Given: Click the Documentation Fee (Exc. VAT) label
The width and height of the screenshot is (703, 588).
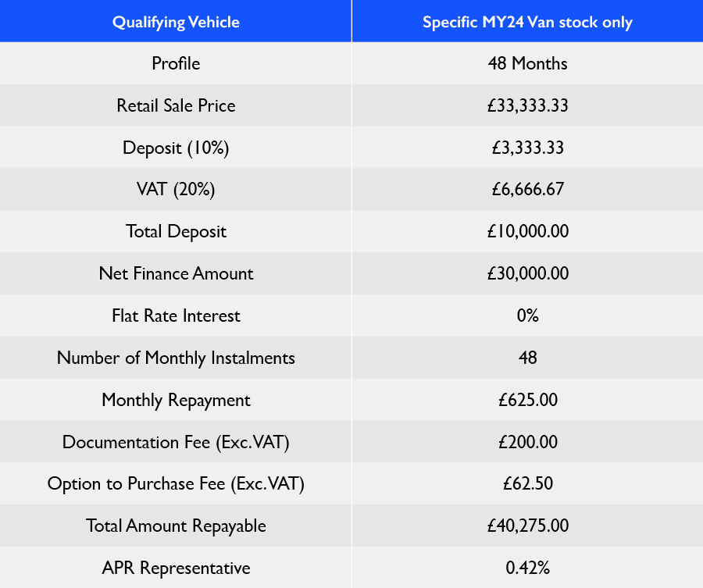Looking at the screenshot, I should (176, 443).
